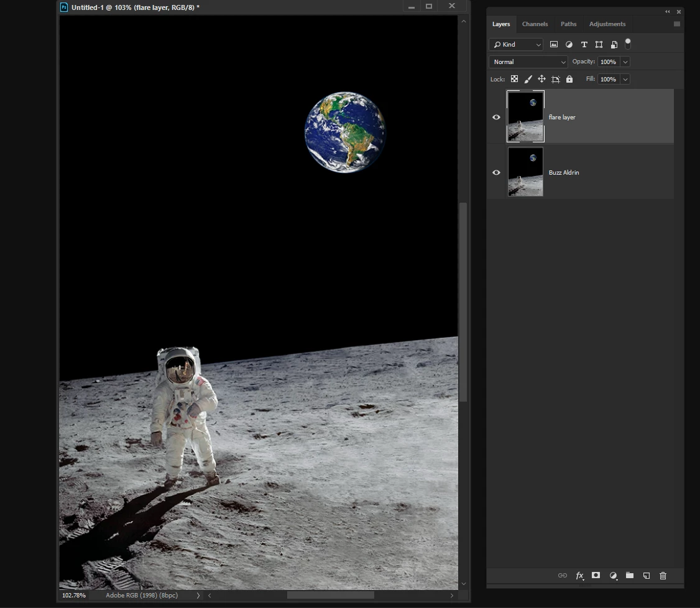
Task: Prevent auto-nesting artboard lock icon
Action: click(555, 80)
